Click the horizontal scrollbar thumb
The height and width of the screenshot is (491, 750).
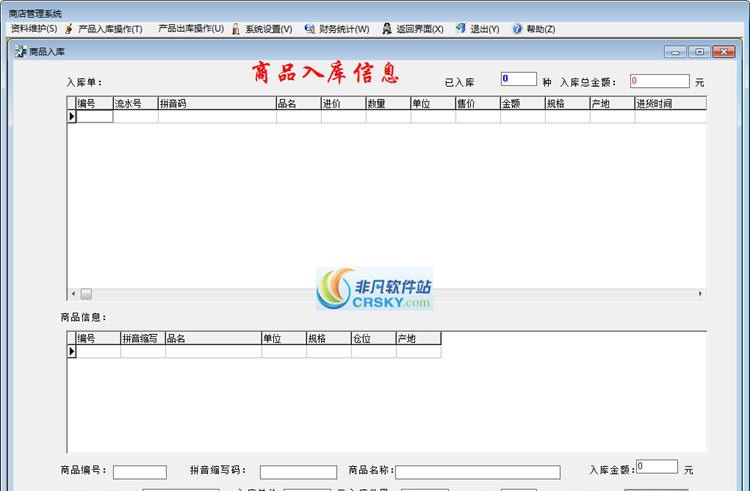86,294
